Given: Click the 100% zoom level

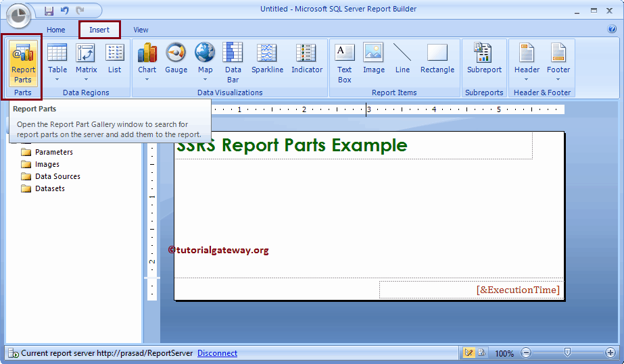Looking at the screenshot, I should 504,353.
